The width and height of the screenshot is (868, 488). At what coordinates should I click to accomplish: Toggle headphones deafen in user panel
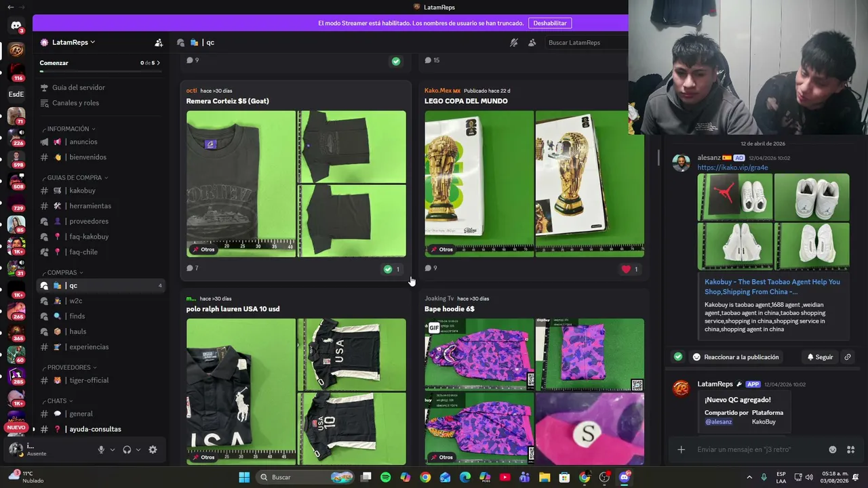point(127,449)
